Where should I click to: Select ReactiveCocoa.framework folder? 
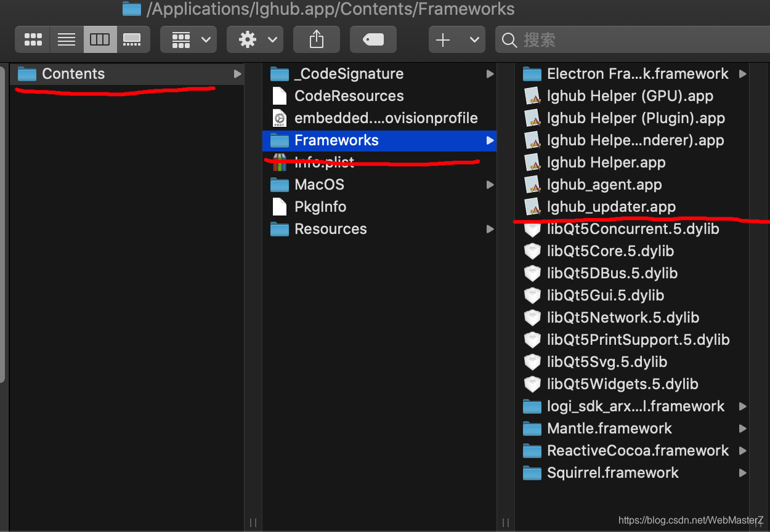532,451
